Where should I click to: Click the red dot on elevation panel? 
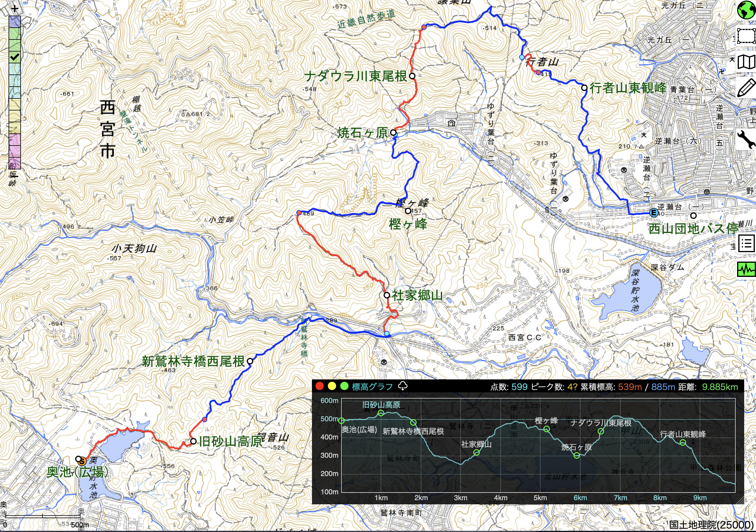pos(319,386)
